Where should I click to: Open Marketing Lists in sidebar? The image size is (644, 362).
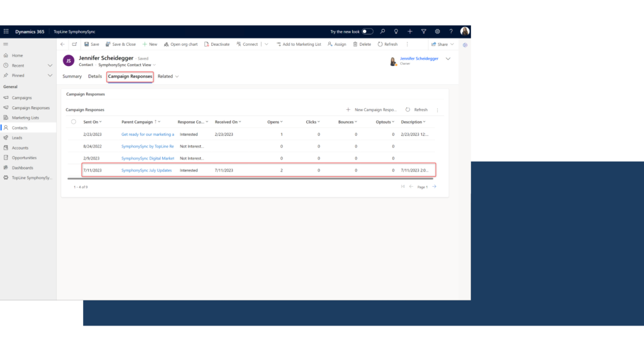pyautogui.click(x=25, y=118)
